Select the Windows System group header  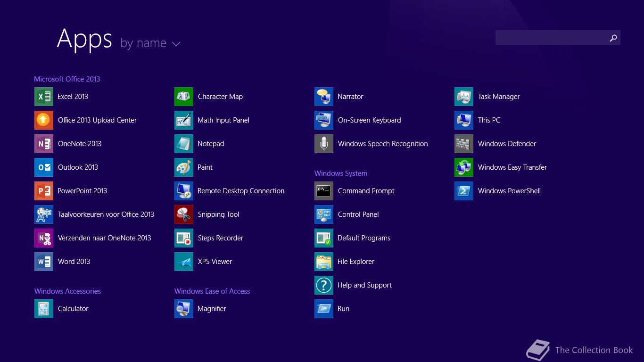click(341, 173)
